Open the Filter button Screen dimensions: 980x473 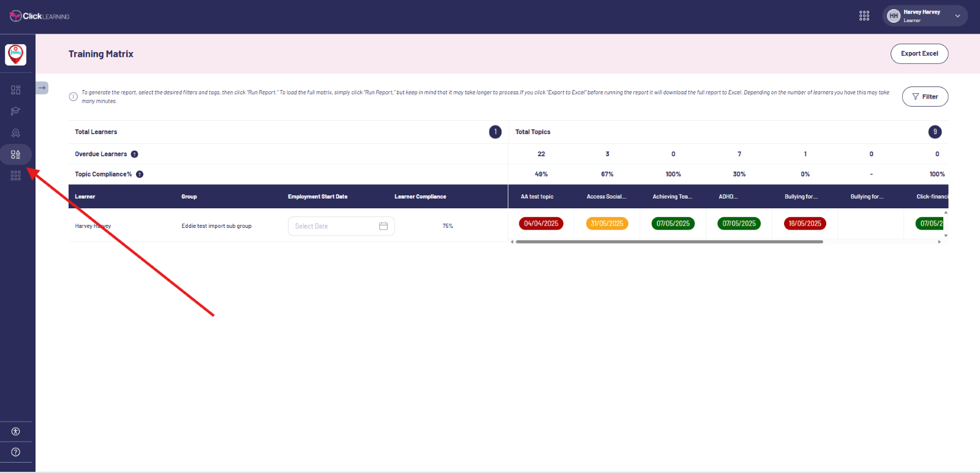click(925, 97)
